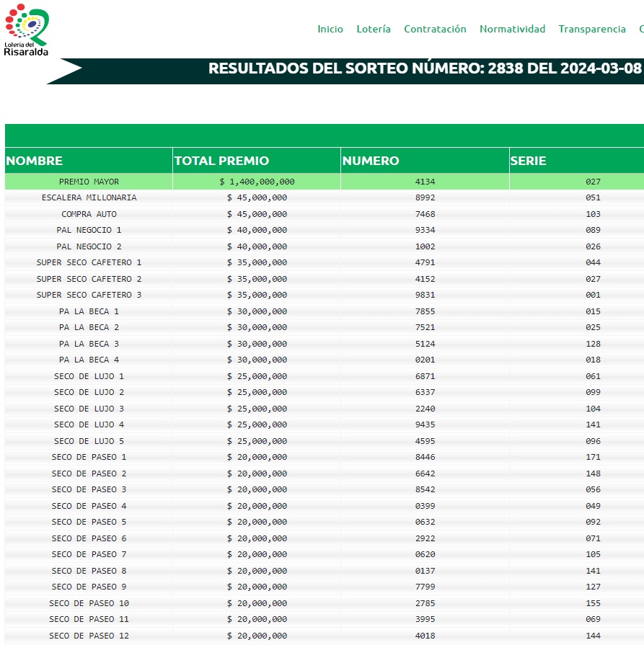Click number 1002 in Pal Negocio 2 row
This screenshot has height=658, width=644.
(425, 246)
